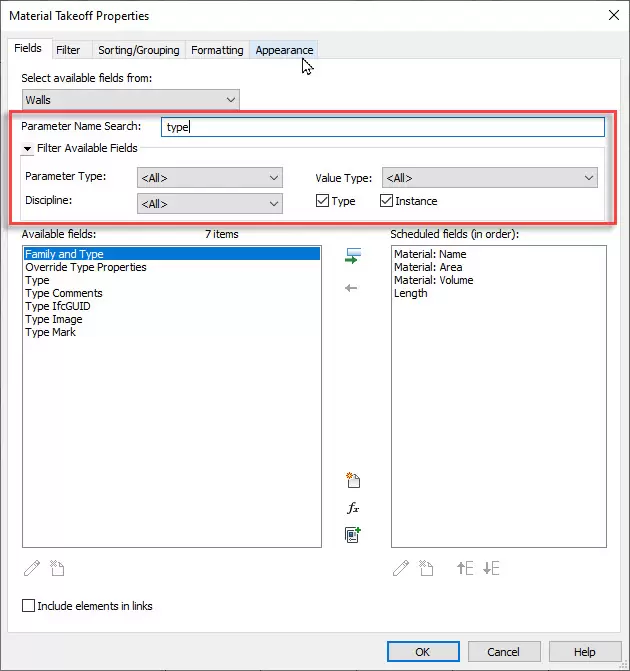Expand the Value Type dropdown
Image resolution: width=630 pixels, height=671 pixels.
click(x=490, y=178)
